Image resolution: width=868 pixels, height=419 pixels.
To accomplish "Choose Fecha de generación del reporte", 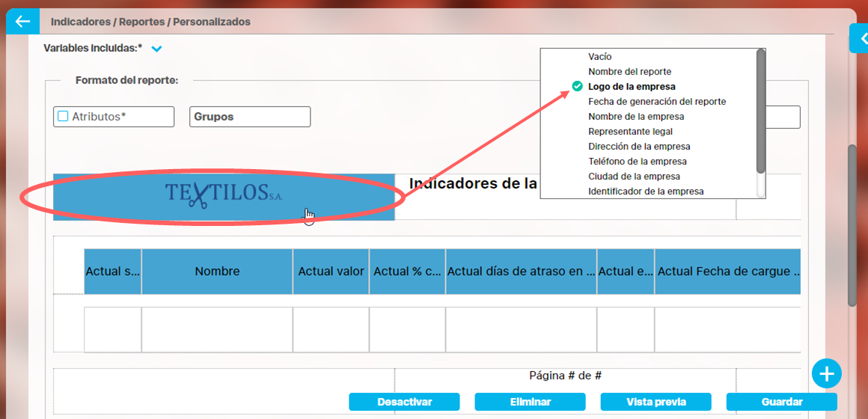I will click(657, 102).
